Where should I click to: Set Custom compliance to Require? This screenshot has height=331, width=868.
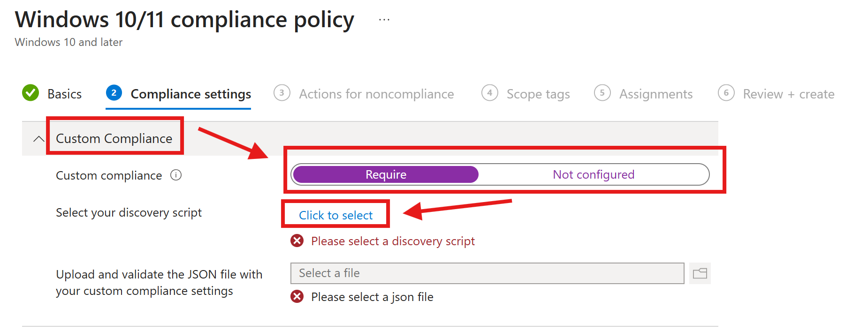click(386, 174)
